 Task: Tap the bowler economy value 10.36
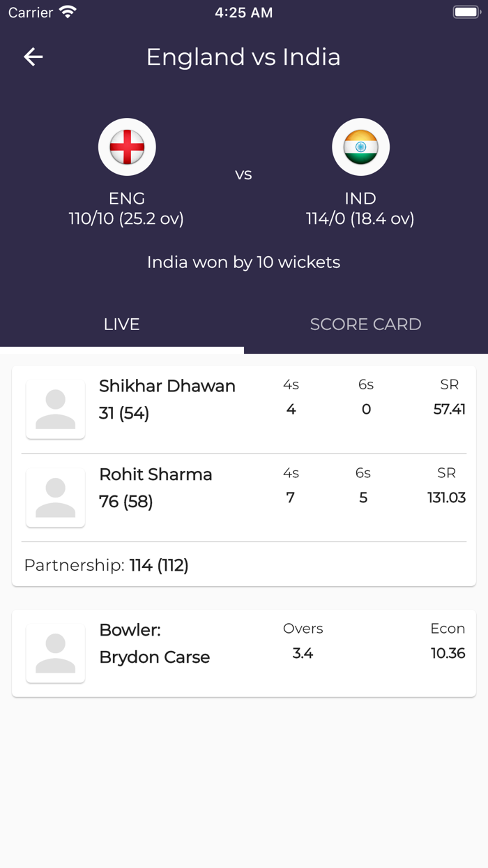point(448,654)
